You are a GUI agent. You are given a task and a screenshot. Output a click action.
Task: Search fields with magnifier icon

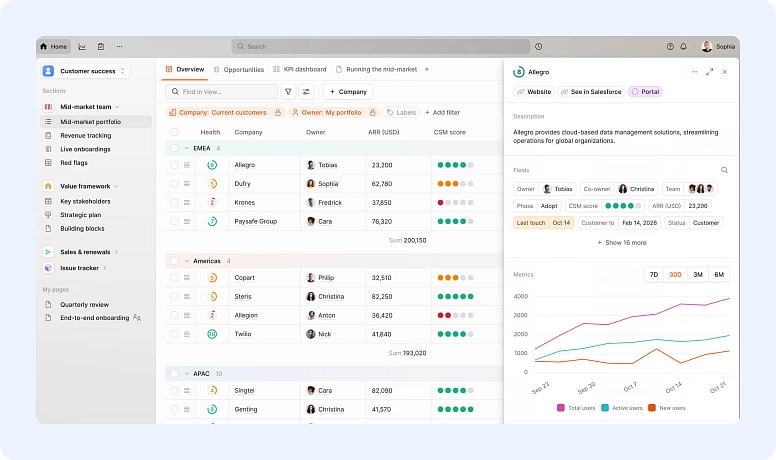click(x=725, y=170)
